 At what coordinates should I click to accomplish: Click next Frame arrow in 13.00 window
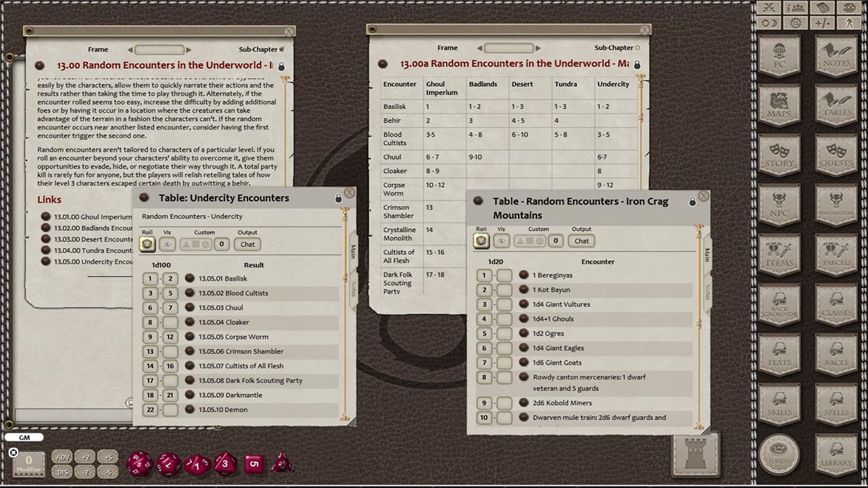pyautogui.click(x=188, y=49)
